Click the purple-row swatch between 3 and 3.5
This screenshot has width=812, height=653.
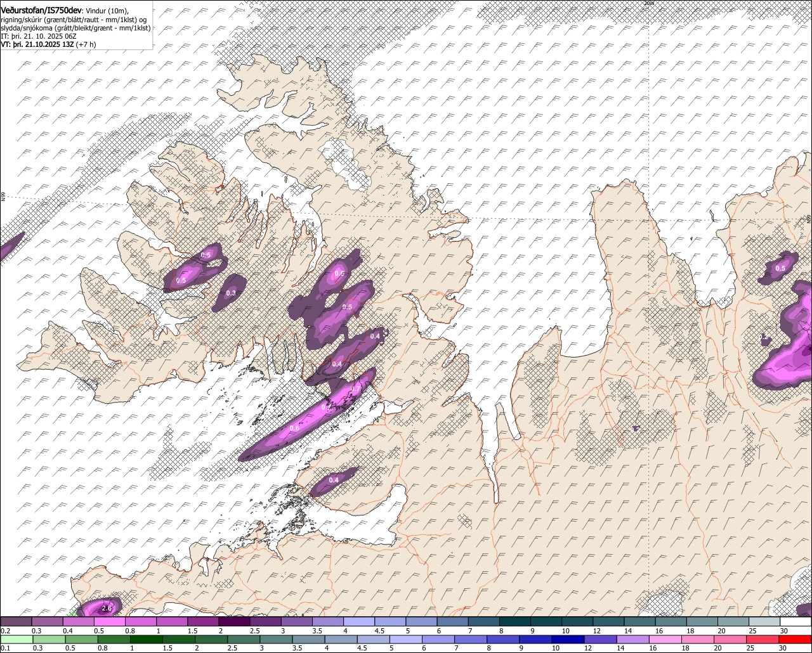pos(297,622)
